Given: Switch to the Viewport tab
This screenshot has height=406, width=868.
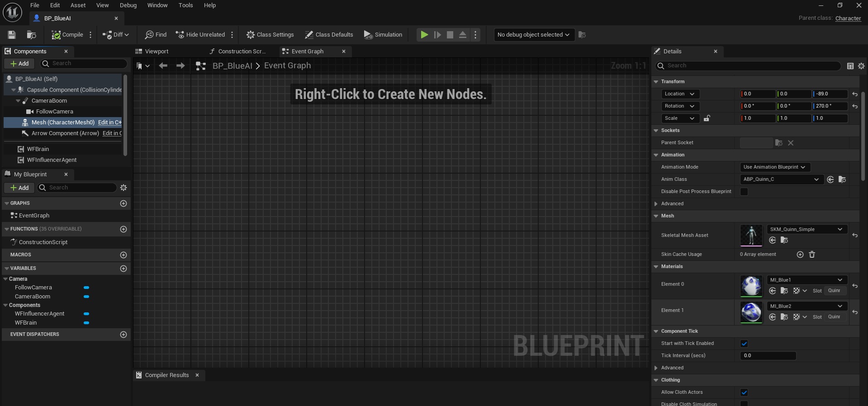Looking at the screenshot, I should pos(157,52).
